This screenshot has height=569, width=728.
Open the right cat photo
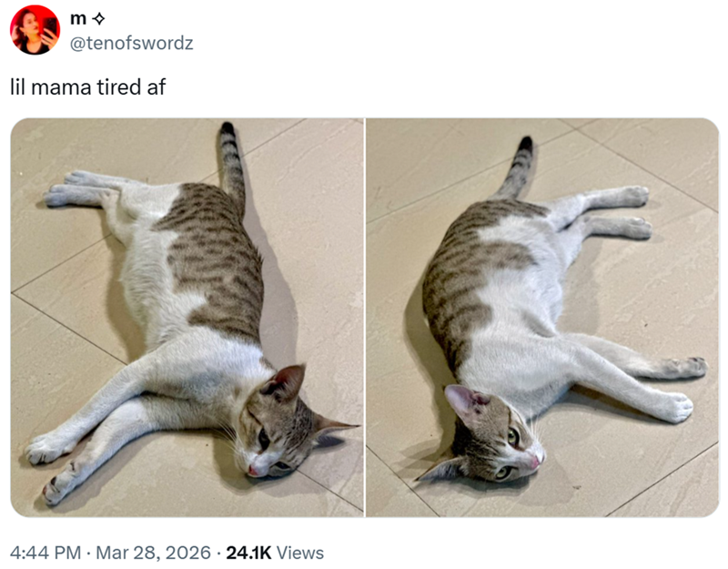(542, 317)
